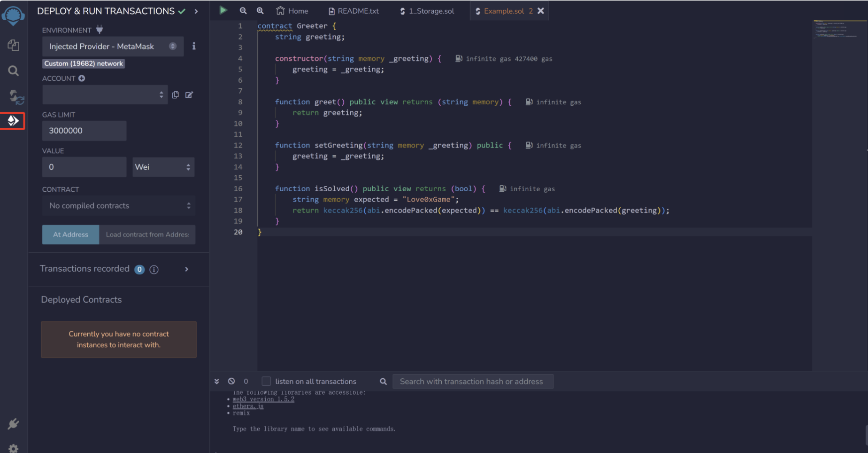Click gas estimate icon beside setGreeting function

point(529,145)
